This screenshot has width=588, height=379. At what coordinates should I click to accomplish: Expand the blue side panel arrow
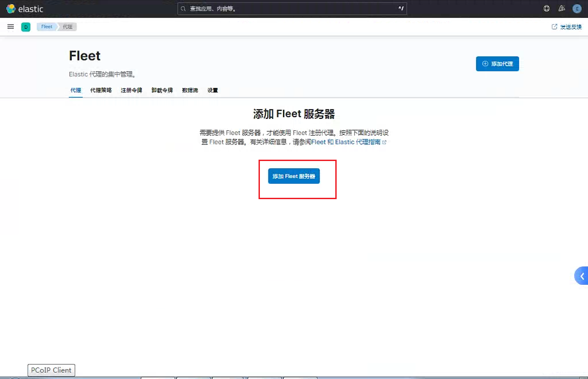pyautogui.click(x=582, y=276)
